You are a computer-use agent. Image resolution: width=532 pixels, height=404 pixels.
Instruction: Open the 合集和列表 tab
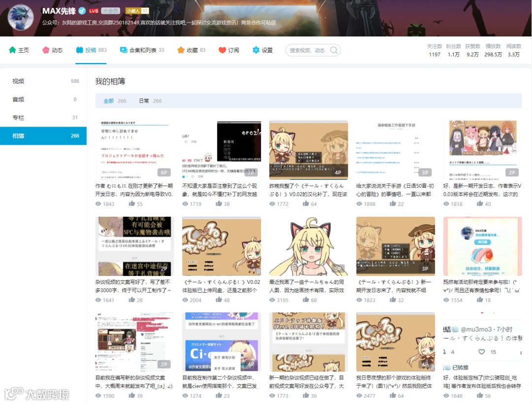[142, 50]
